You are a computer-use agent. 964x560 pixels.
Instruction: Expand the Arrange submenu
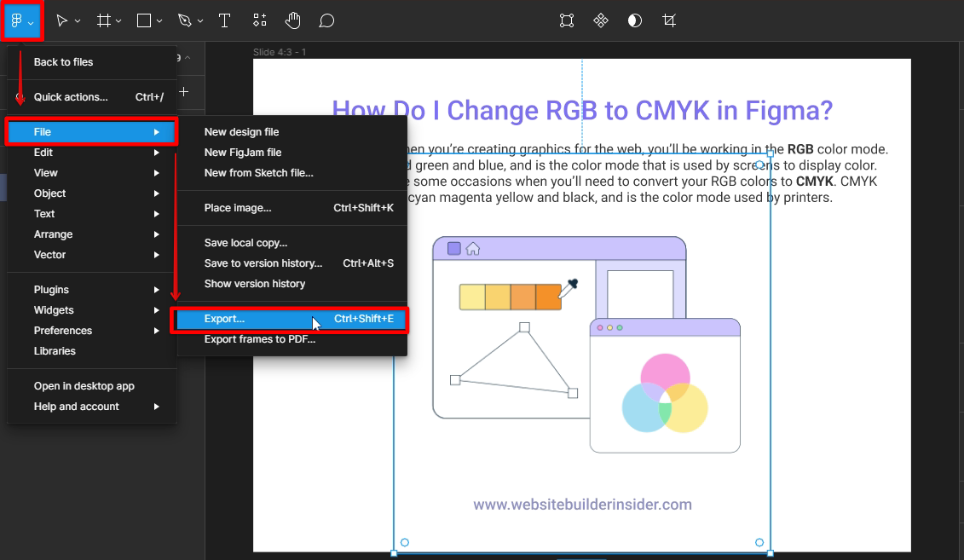tap(91, 234)
